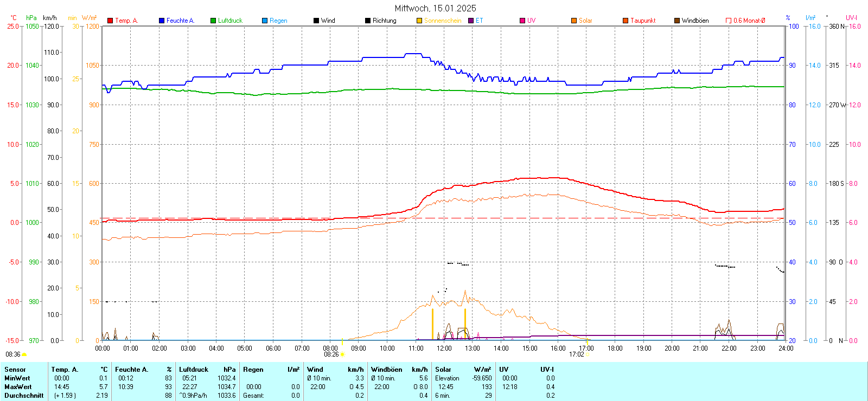This screenshot has width=868, height=401.
Task: Click the sunset marker at 17:02
Action: [587, 354]
